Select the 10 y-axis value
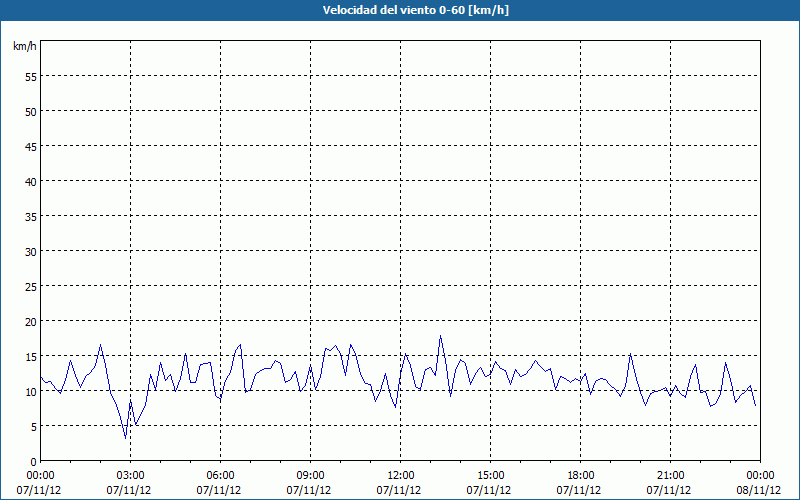The width and height of the screenshot is (800, 500). click(31, 392)
